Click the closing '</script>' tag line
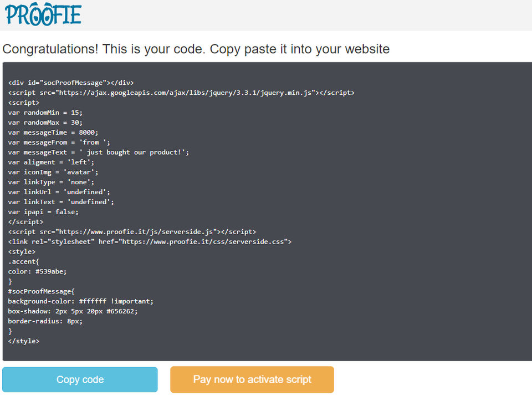Screen dimensions: 532x395 (25, 222)
